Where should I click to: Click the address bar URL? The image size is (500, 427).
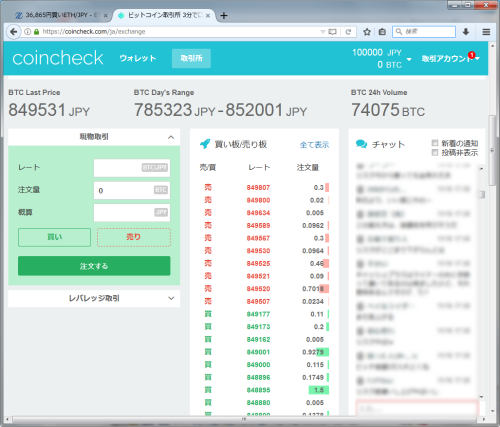(94, 32)
